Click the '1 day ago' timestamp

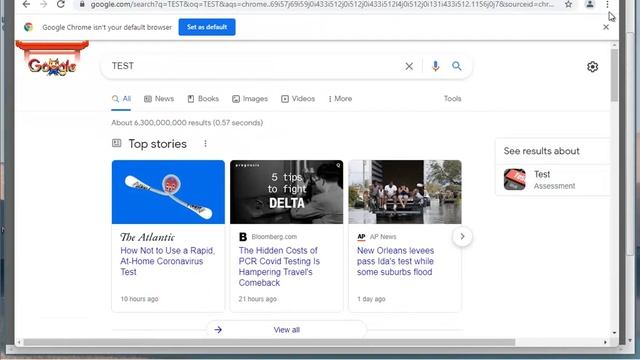coord(371,299)
